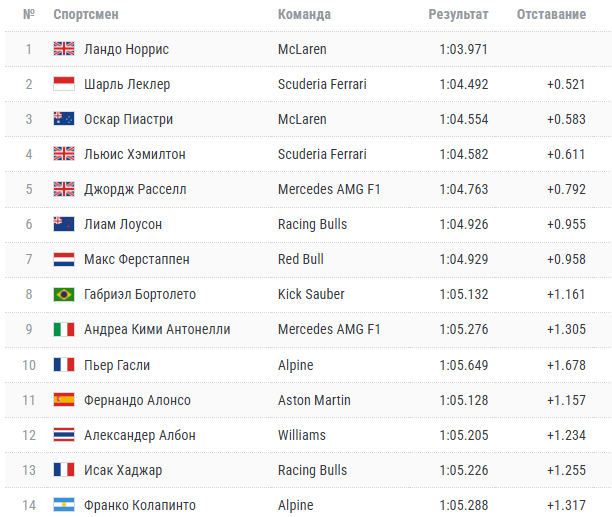The image size is (612, 517).
Task: Click the Brazilian flag by Габриэл Бортолето
Action: click(x=64, y=294)
